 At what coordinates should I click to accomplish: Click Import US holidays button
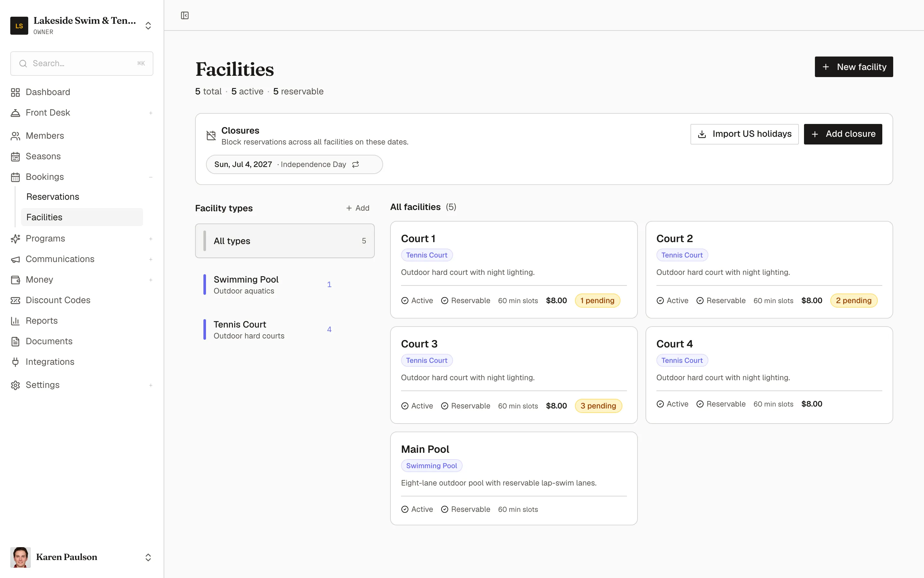pos(744,134)
